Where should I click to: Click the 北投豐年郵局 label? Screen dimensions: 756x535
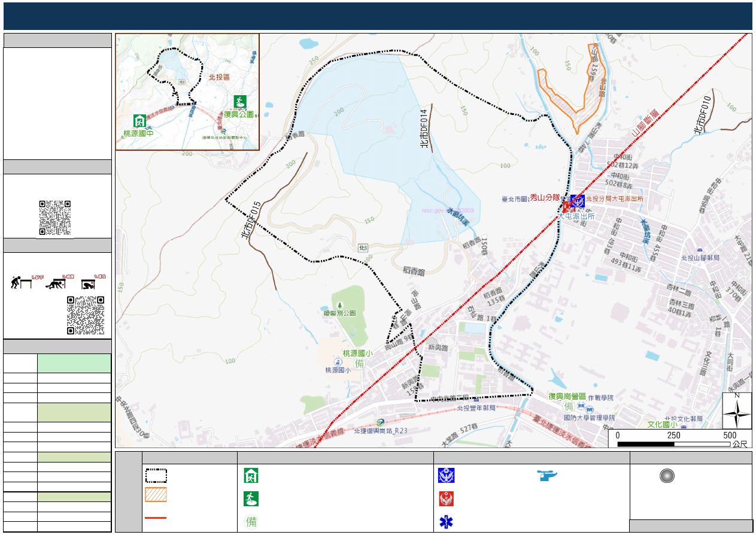[x=475, y=409]
